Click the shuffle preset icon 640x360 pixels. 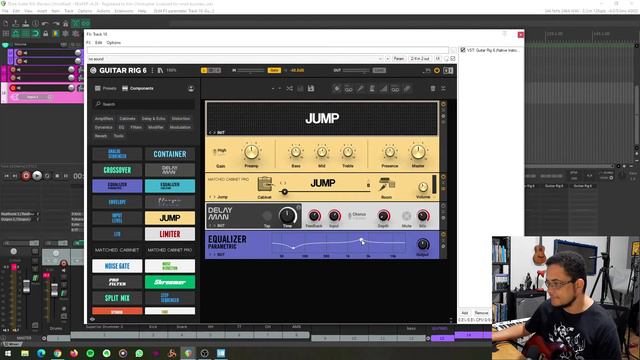coord(289,89)
